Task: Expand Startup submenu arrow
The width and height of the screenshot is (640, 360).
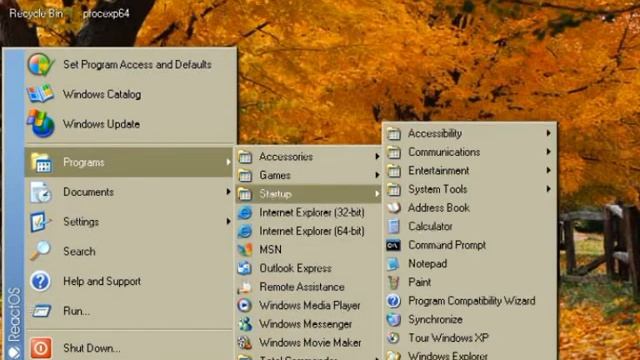Action: point(377,194)
